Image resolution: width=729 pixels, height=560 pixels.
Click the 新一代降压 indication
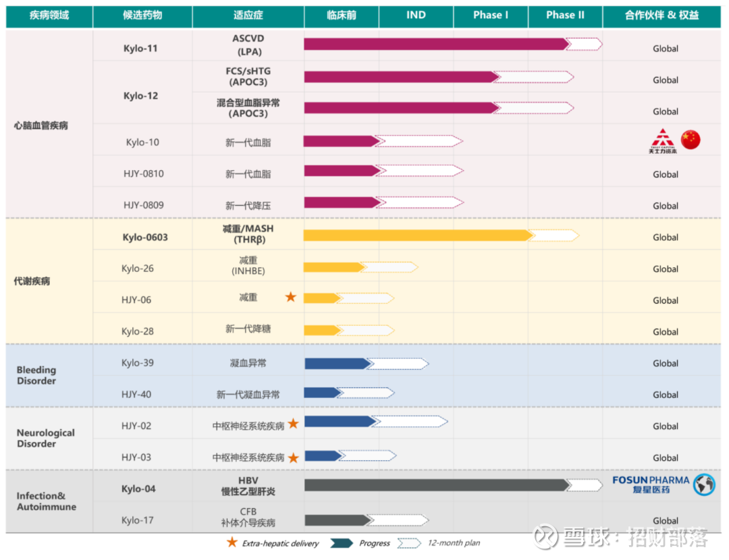tap(248, 205)
